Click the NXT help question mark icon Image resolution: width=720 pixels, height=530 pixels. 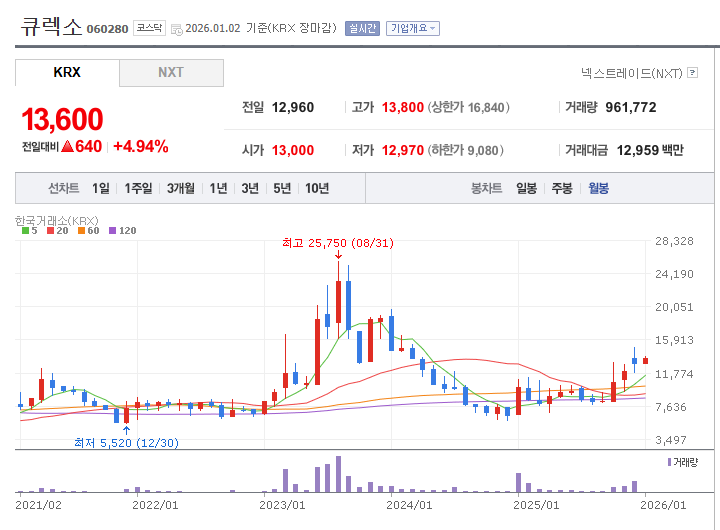coord(693,73)
